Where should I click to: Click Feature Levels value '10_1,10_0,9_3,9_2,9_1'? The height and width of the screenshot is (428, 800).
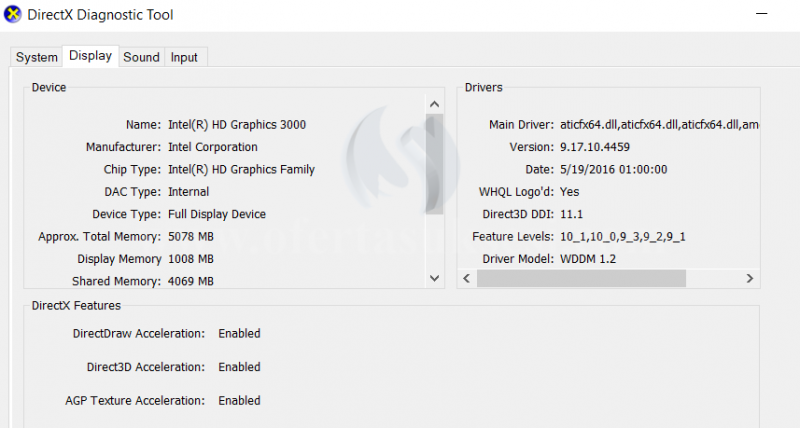tap(623, 237)
